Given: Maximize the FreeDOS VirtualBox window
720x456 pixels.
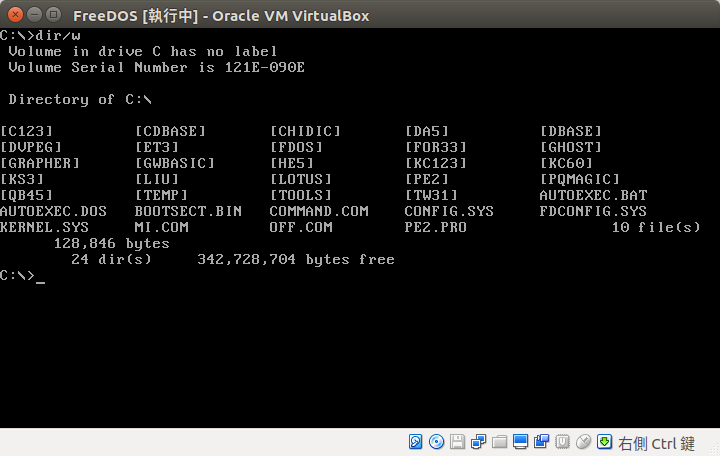Looking at the screenshot, I should click(x=54, y=15).
